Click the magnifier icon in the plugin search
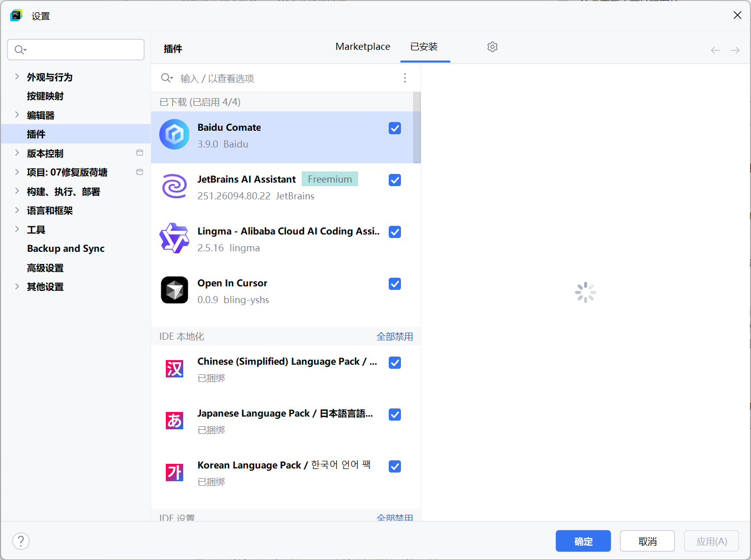 point(167,78)
